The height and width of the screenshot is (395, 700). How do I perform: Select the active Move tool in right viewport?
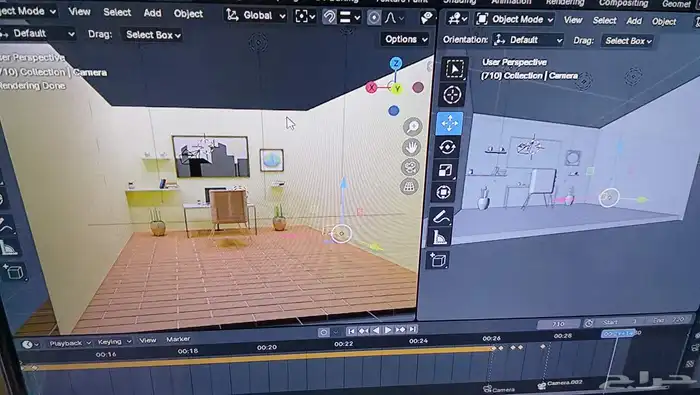point(449,123)
